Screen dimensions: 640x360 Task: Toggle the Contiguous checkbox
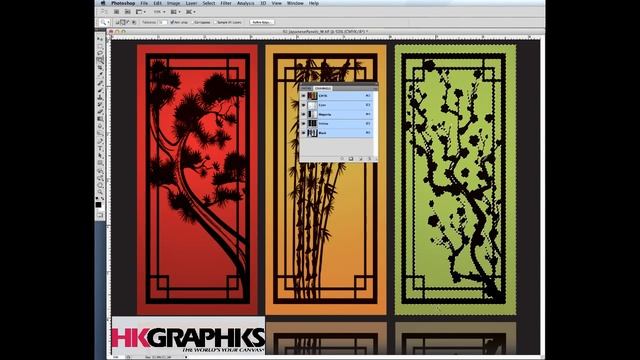click(x=193, y=22)
